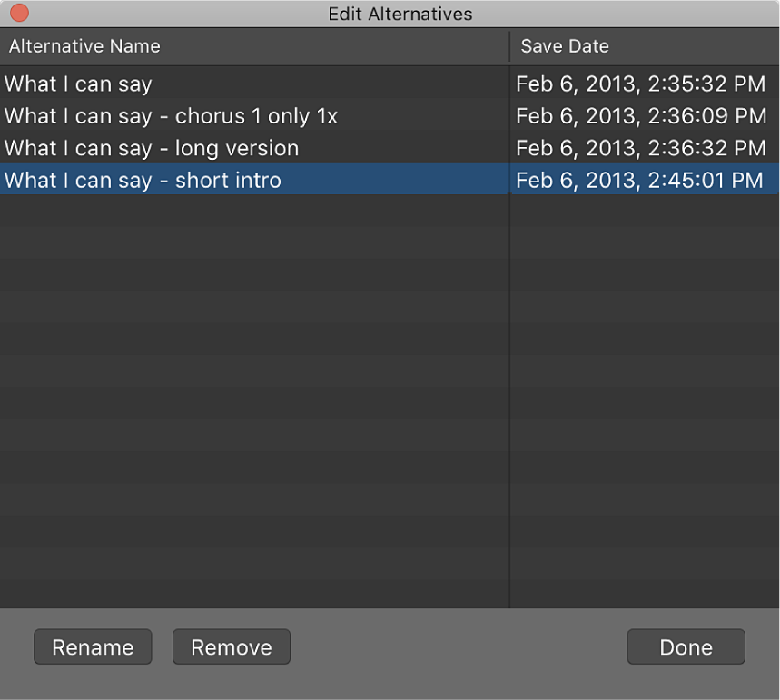The image size is (780, 700).
Task: Click the red close button on the dialog
Action: point(19,14)
